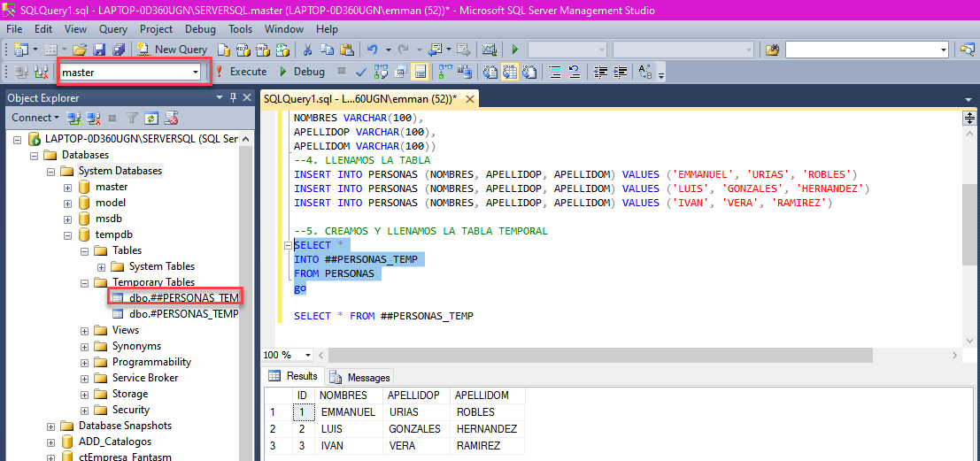This screenshot has width=980, height=461.
Task: Click the Open File folder icon
Action: click(80, 50)
